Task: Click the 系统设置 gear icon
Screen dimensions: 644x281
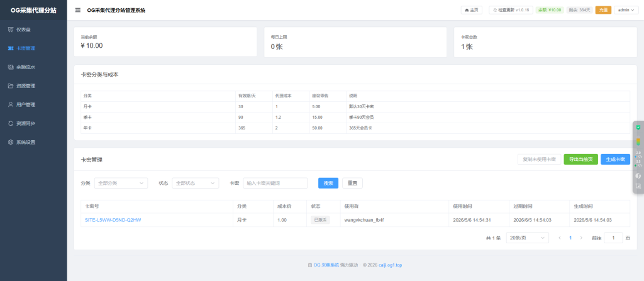Action: click(11, 142)
